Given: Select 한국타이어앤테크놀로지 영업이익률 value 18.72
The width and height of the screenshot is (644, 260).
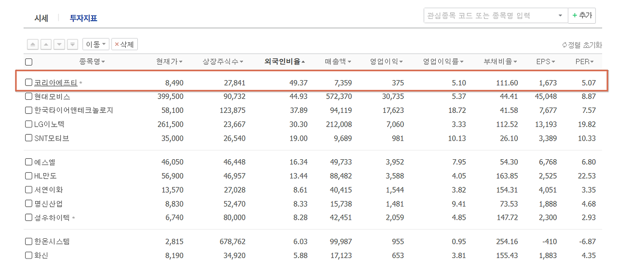Looking at the screenshot, I should (456, 110).
